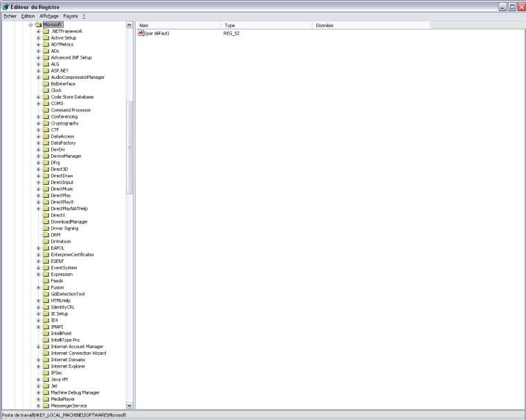Open the Favoris menu

[71, 15]
